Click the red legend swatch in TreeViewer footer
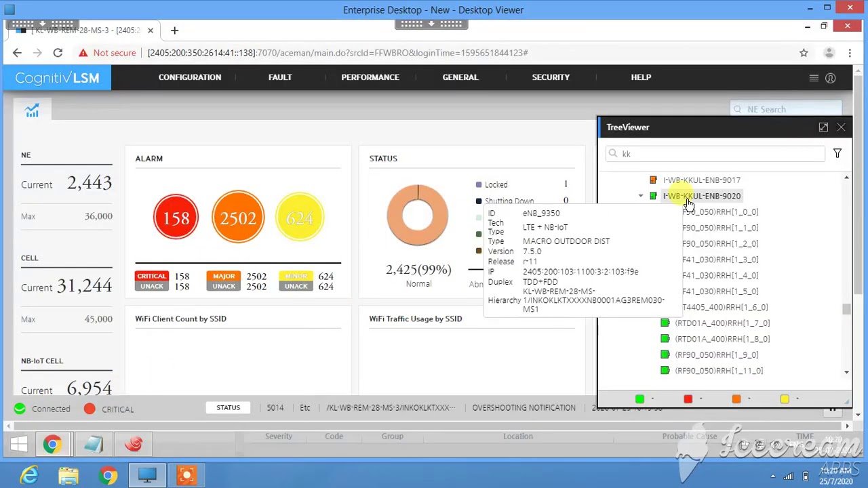The height and width of the screenshot is (488, 868). 688,399
